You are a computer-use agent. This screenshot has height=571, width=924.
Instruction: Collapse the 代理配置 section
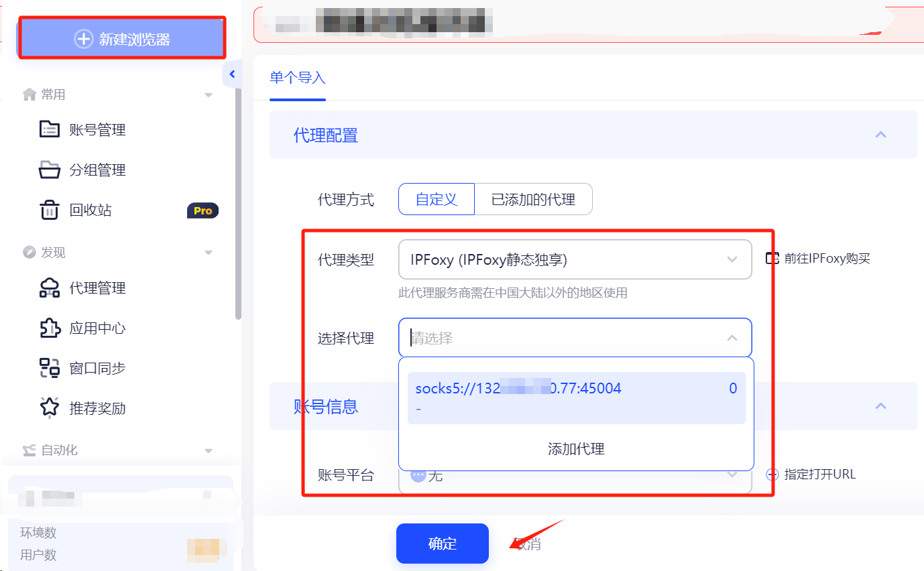881,135
